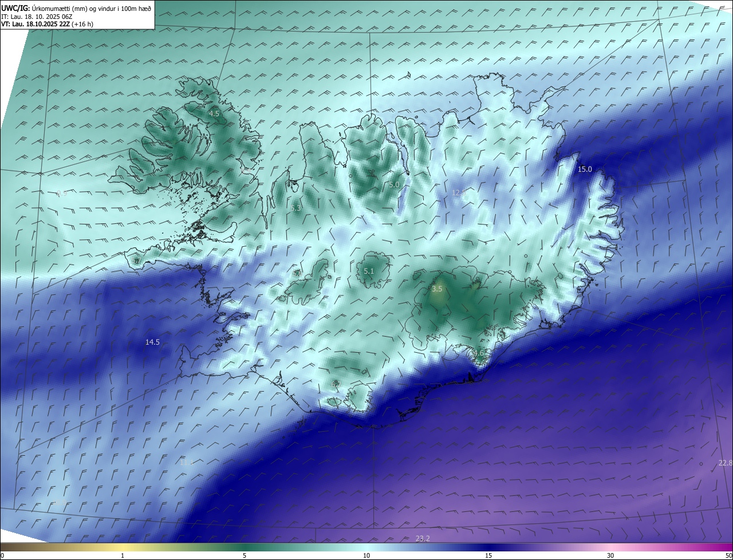Click the 10 tick on the color scale
The width and height of the screenshot is (733, 560).
366,555
